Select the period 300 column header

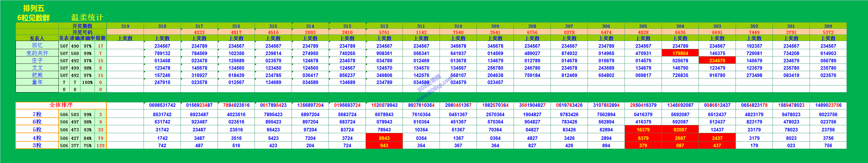pos(828,26)
